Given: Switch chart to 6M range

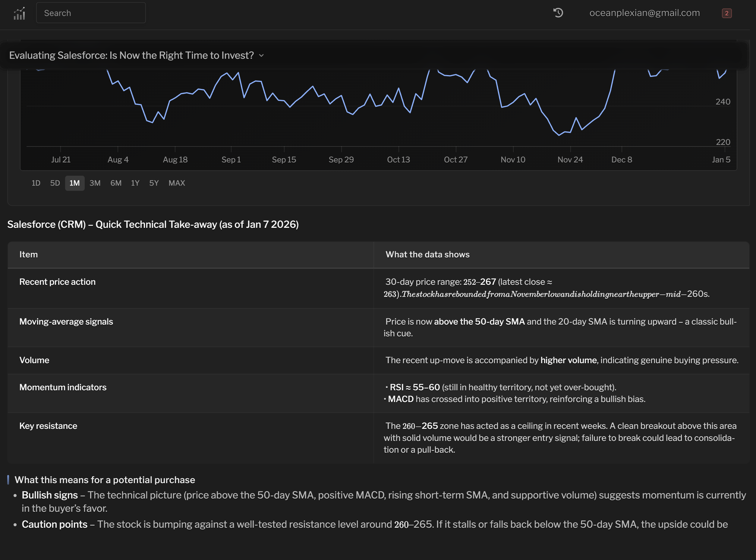Looking at the screenshot, I should pos(116,183).
